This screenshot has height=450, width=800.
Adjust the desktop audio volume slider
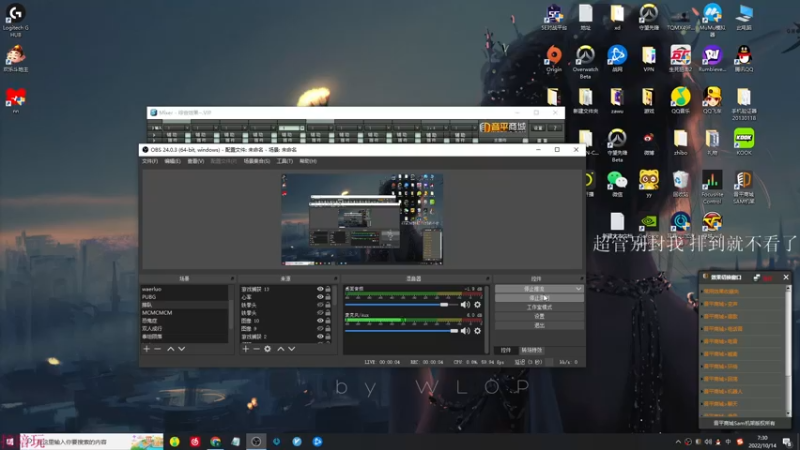tap(401, 305)
